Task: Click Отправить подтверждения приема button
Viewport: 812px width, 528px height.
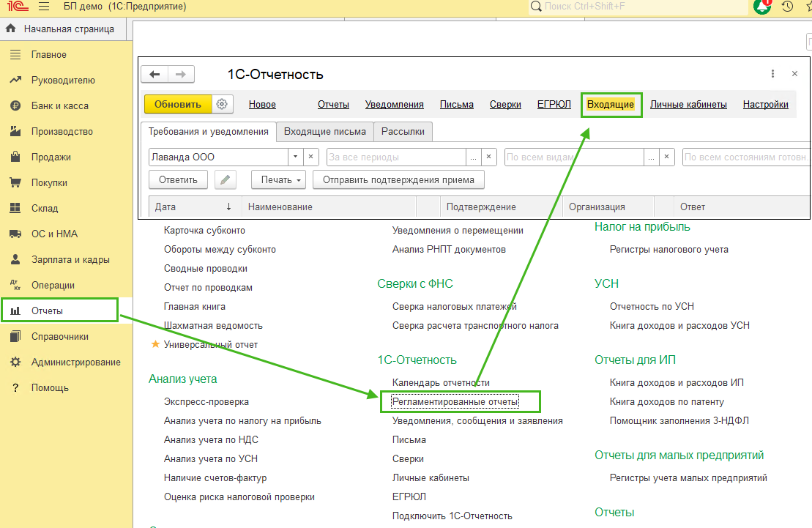Action: [398, 180]
